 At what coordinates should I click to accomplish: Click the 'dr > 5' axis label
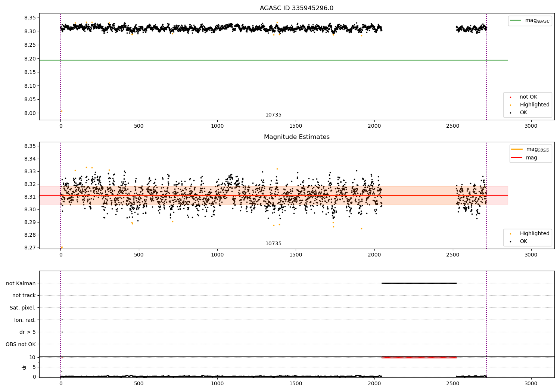[x=27, y=332]
